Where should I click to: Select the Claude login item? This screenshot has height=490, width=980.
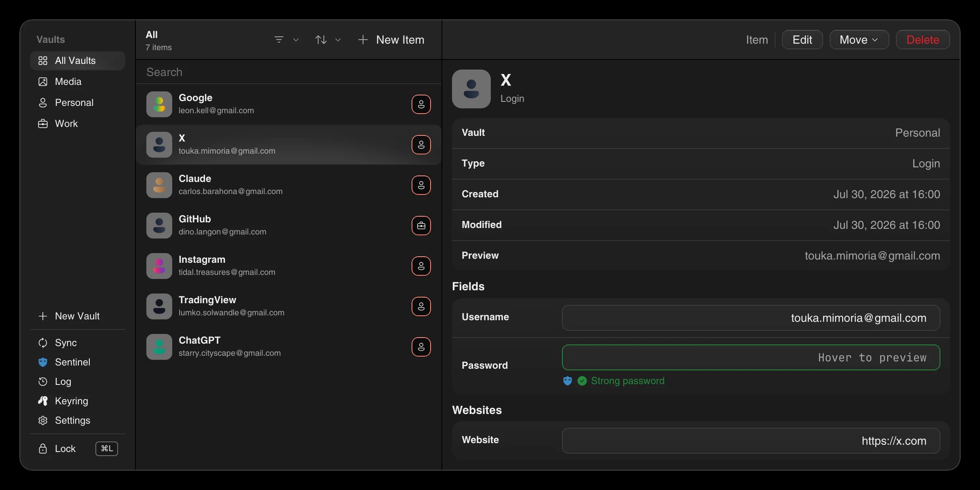coord(289,185)
